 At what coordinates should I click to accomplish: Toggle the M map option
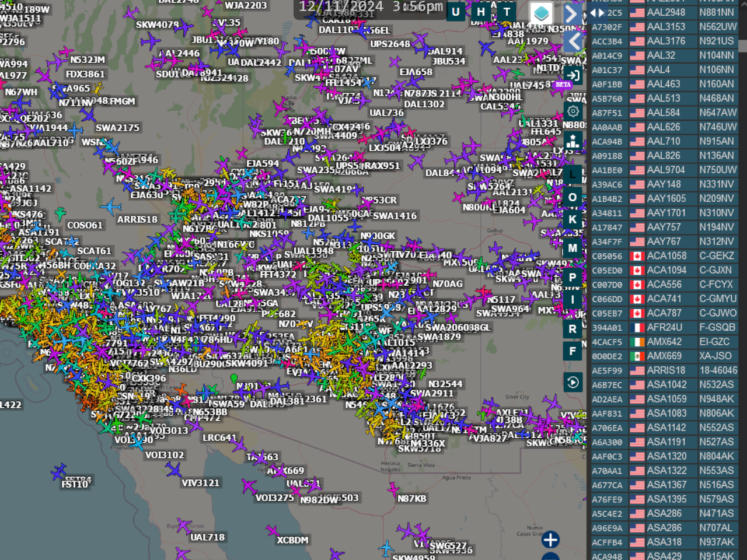[573, 249]
